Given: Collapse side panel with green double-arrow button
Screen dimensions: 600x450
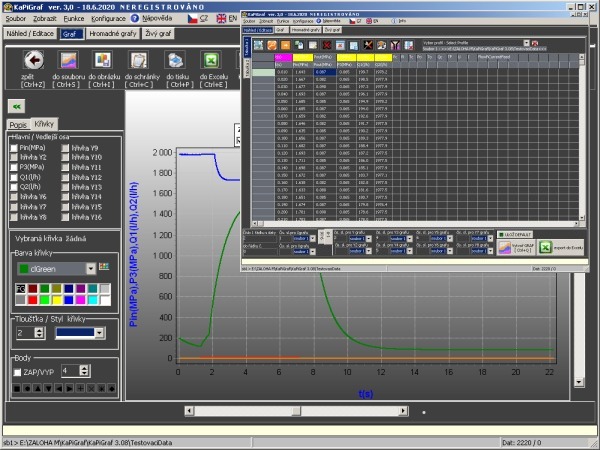Looking at the screenshot, I should [x=17, y=105].
